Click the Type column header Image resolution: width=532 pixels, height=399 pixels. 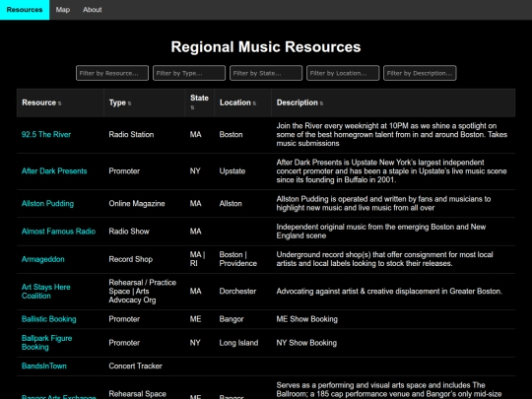(x=144, y=102)
